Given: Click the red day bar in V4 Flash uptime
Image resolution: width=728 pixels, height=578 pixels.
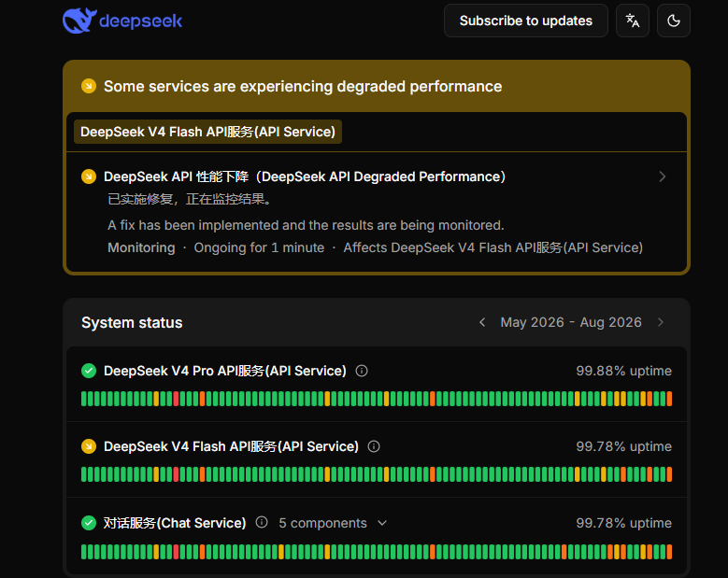Looking at the screenshot, I should coord(176,474).
